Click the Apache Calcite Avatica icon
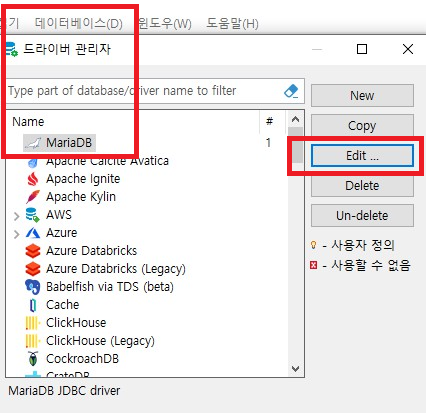 coord(33,162)
